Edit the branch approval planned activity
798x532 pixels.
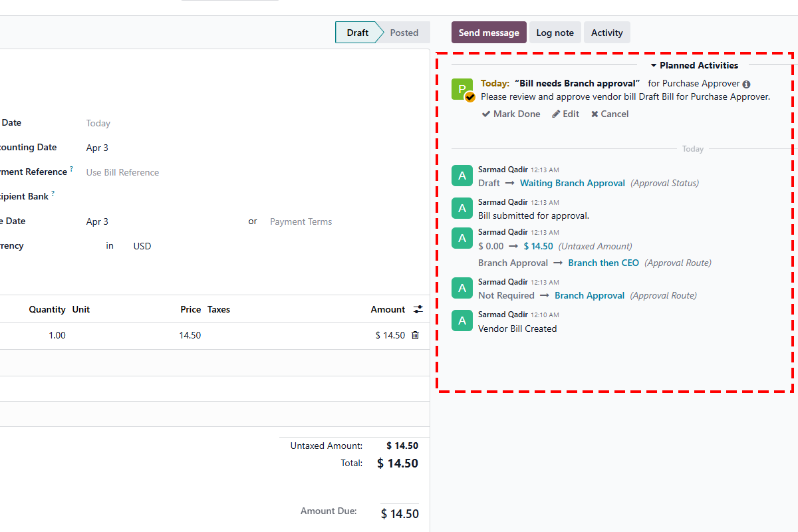(x=565, y=114)
